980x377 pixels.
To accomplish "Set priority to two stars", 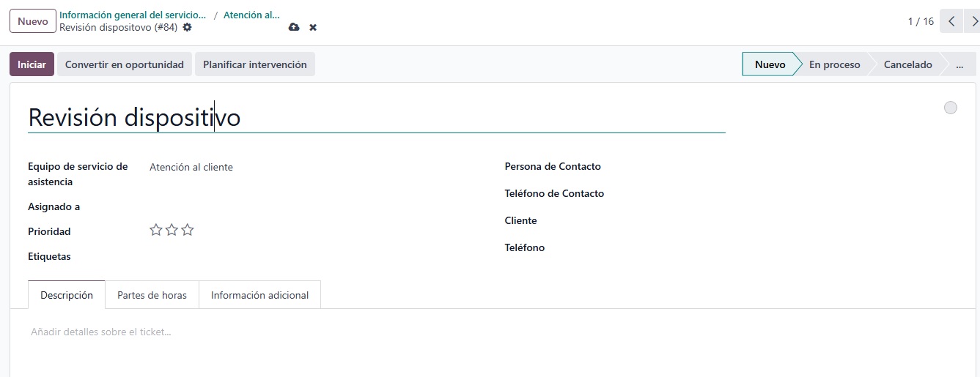I will [x=172, y=230].
